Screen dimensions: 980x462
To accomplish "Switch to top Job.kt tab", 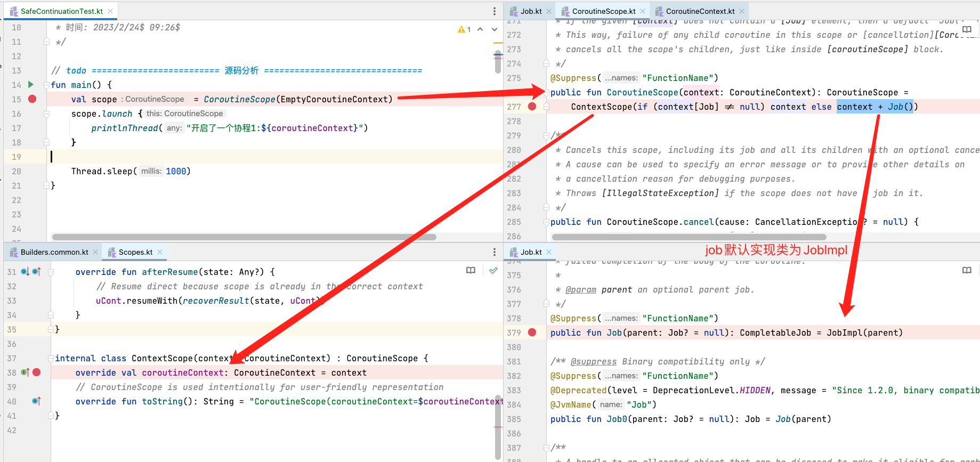I will pos(531,11).
